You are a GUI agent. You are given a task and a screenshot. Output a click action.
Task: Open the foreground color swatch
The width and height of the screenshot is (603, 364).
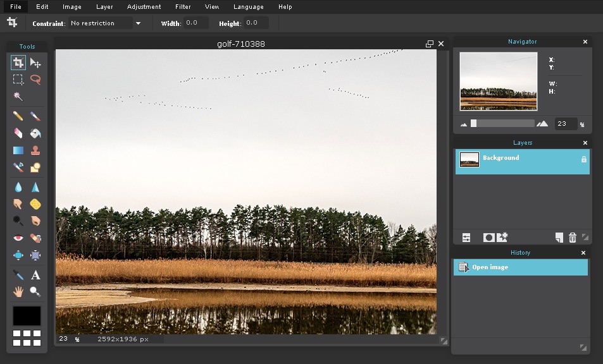click(x=27, y=315)
